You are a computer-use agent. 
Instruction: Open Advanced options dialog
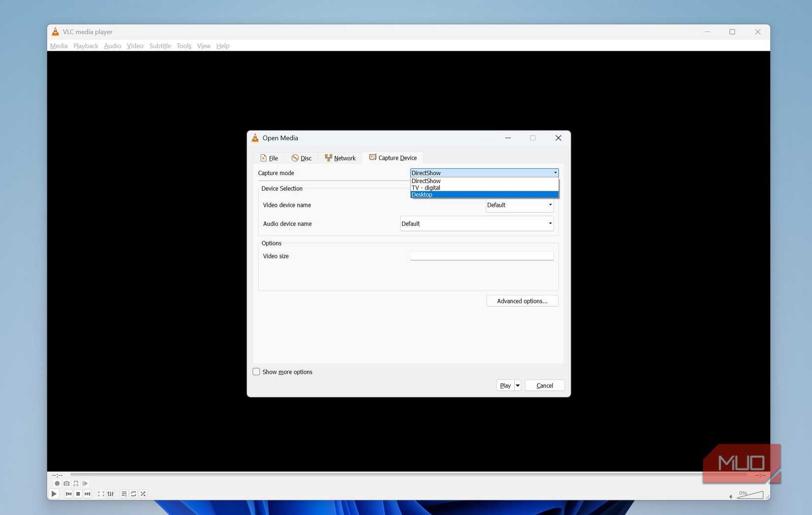[x=522, y=301]
